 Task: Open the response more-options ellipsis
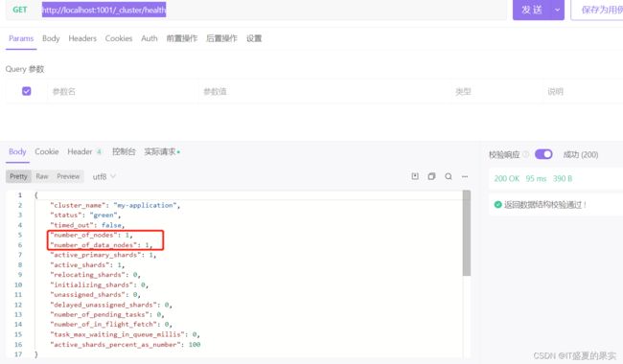coord(465,176)
